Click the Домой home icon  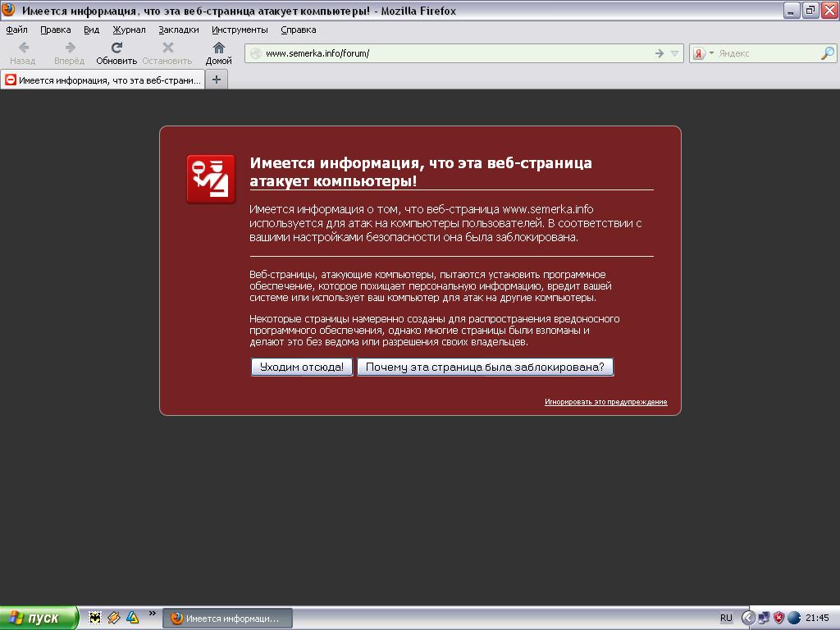tap(218, 48)
